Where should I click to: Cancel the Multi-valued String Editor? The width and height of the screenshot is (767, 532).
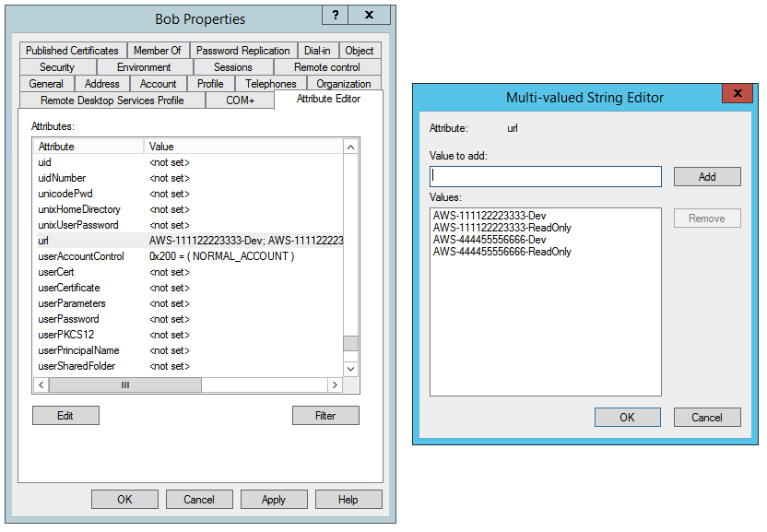pyautogui.click(x=707, y=417)
